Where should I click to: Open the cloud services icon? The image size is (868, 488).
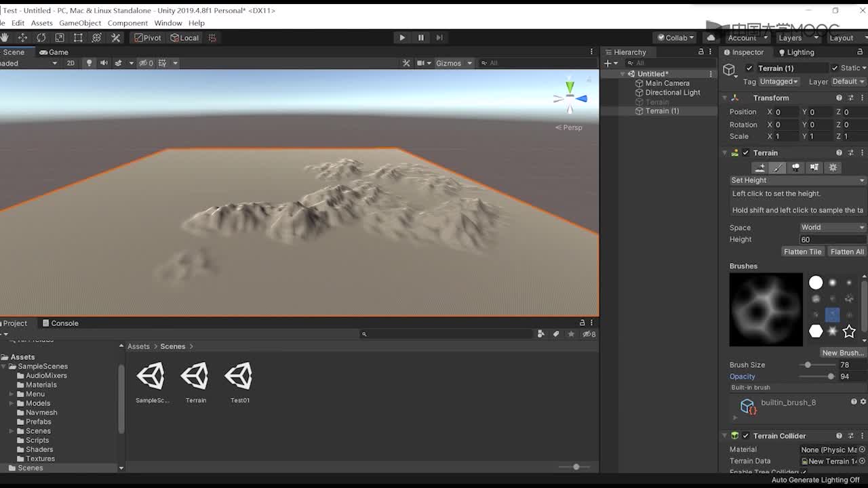[711, 38]
